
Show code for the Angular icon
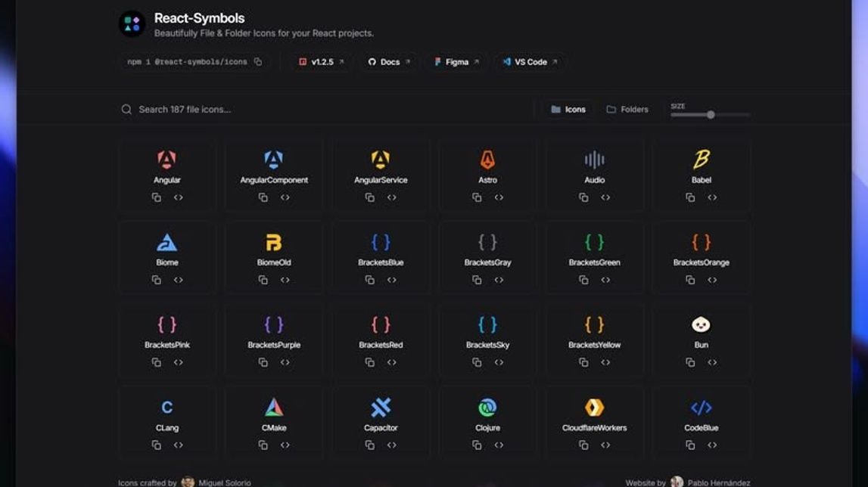pos(179,197)
